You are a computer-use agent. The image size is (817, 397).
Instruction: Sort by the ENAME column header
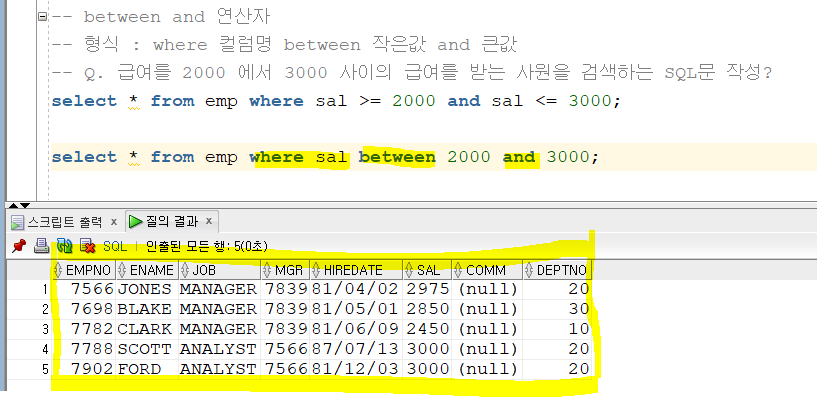tap(146, 270)
